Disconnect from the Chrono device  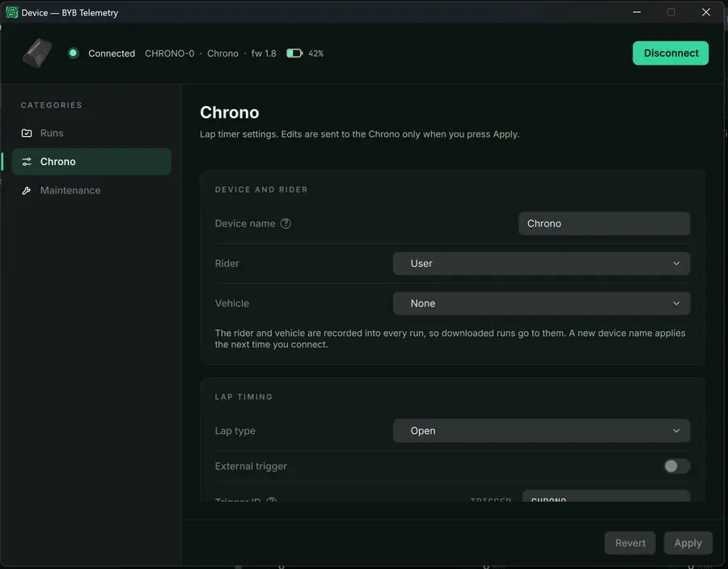pos(671,53)
